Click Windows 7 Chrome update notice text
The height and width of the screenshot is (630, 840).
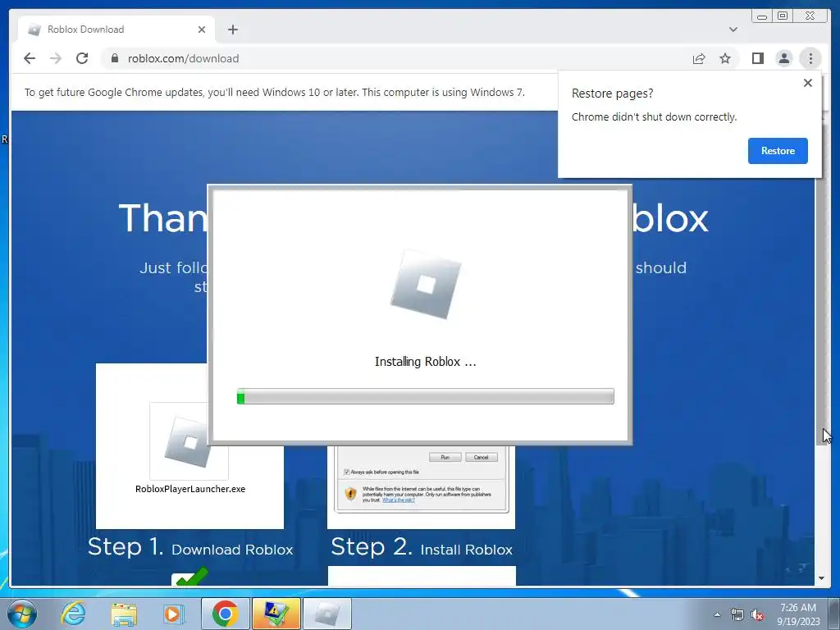(x=275, y=92)
